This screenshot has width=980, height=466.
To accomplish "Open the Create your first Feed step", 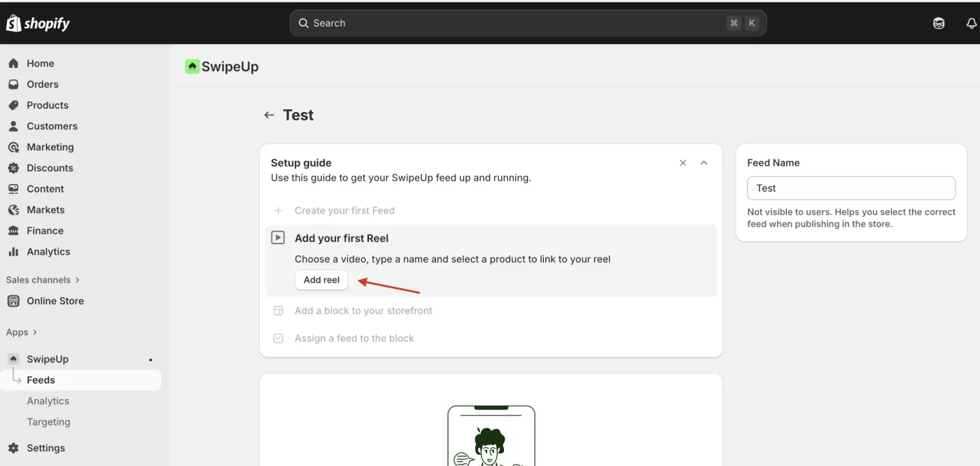I will point(344,211).
